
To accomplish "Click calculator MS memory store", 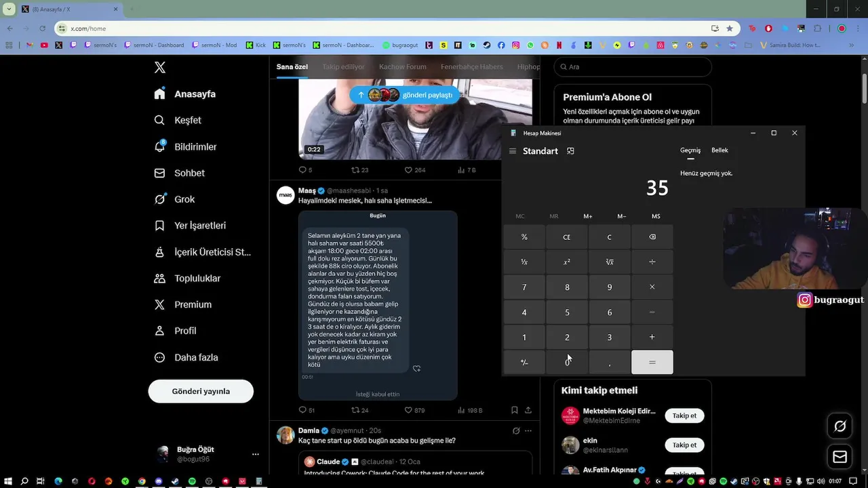I will pyautogui.click(x=656, y=216).
